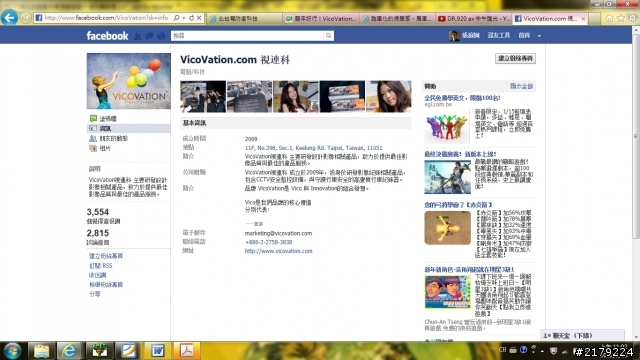Open the Facebook chat bar at bottom
This screenshot has height=360, width=640.
(582, 336)
